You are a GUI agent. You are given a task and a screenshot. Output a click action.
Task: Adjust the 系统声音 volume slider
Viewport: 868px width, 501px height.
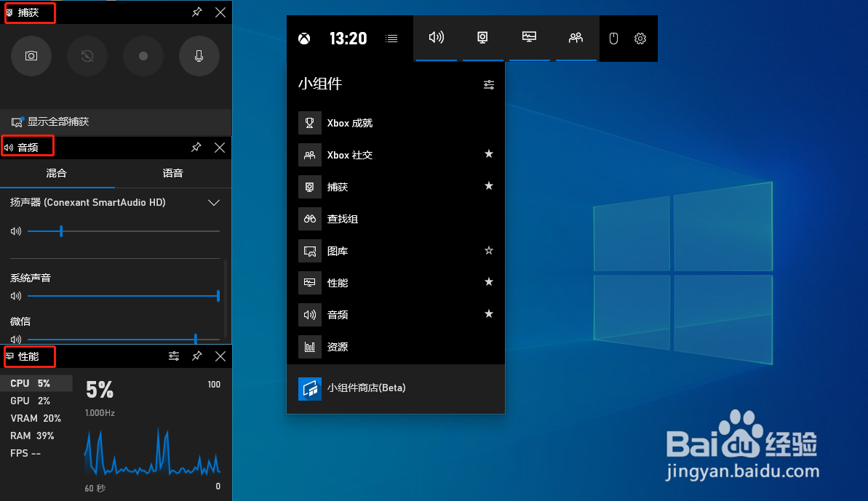click(122, 296)
